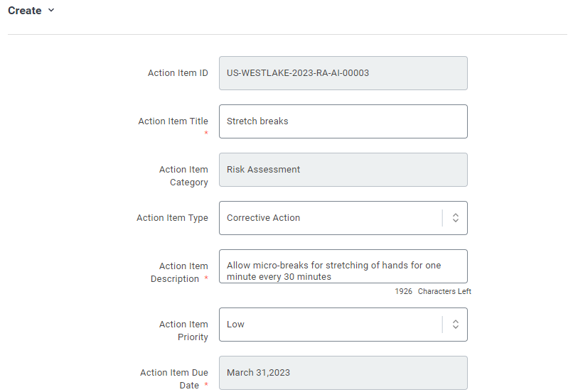Click the March 31,2023 due date field
573x392 pixels.
343,373
